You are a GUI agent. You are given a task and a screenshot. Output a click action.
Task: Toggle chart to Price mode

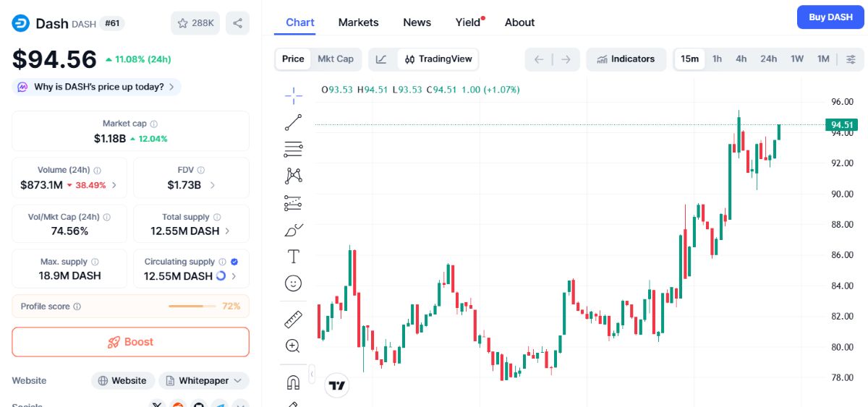[x=293, y=59]
